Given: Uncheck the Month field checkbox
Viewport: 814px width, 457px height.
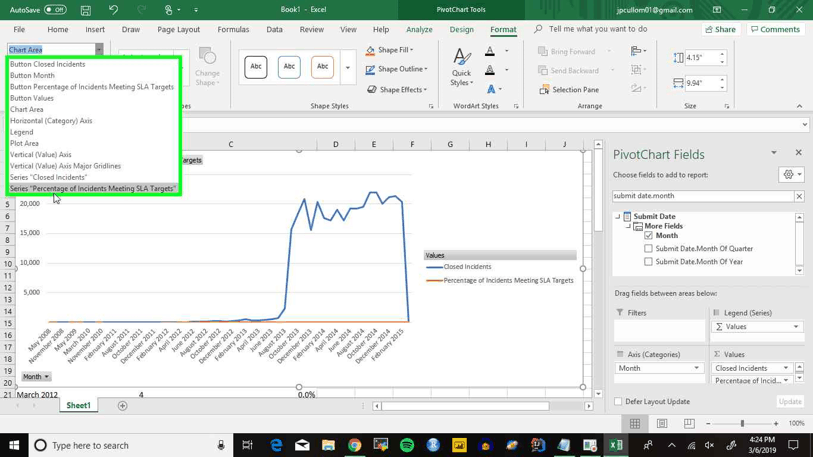Looking at the screenshot, I should pyautogui.click(x=648, y=235).
